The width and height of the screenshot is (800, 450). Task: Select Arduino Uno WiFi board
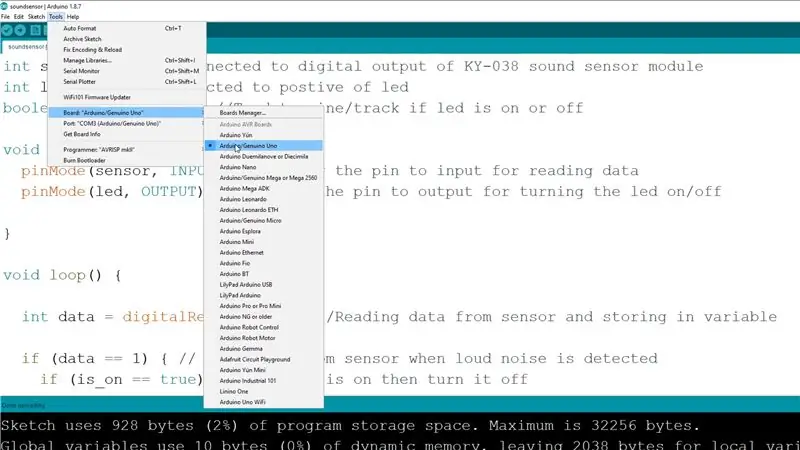click(263, 403)
